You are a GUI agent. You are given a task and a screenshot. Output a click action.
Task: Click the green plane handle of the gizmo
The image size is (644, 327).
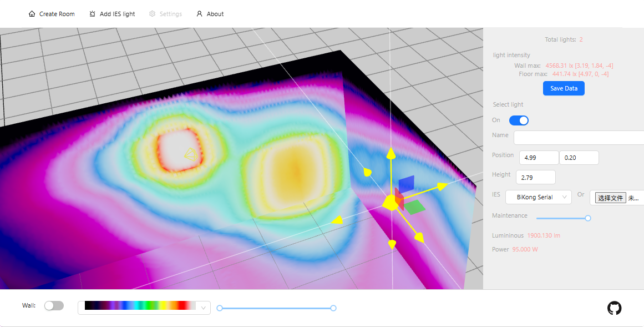pos(414,207)
